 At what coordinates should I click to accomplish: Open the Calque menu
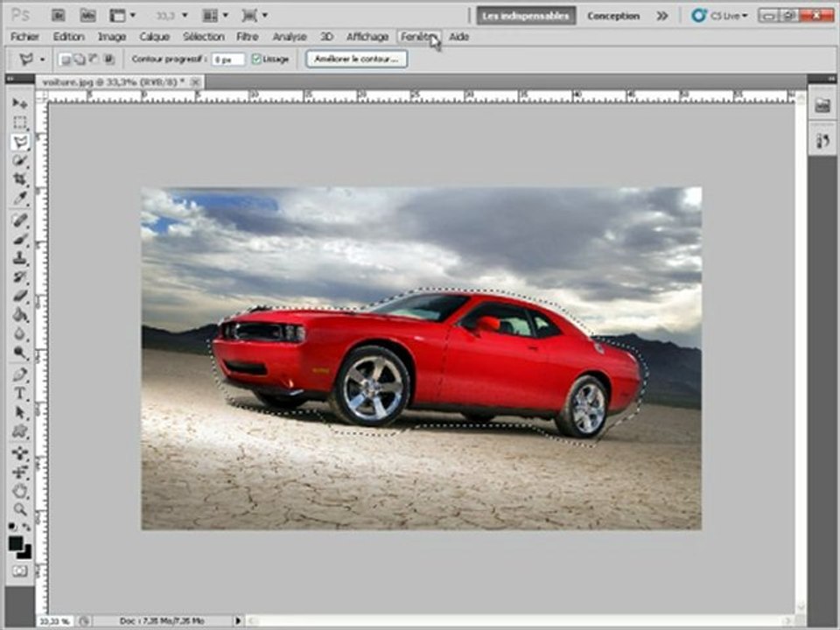pos(154,37)
